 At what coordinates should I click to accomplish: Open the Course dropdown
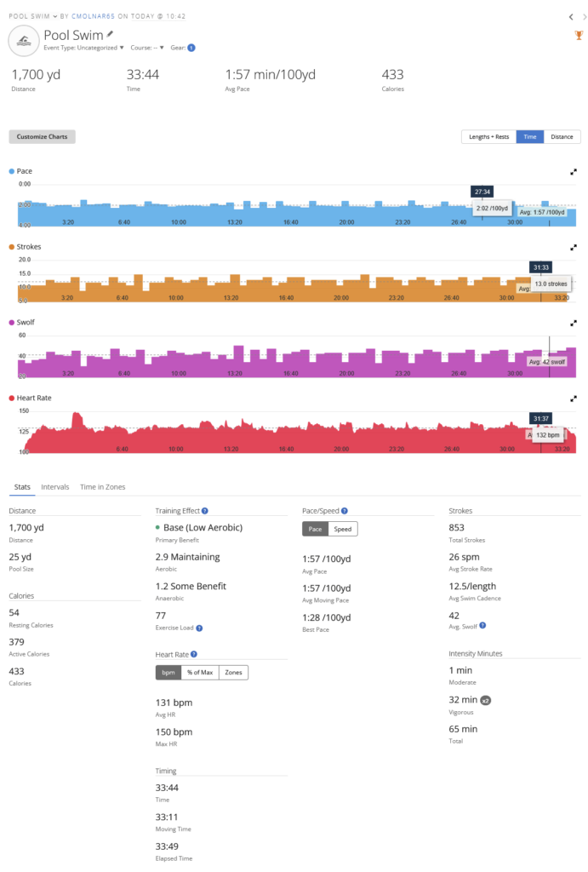pyautogui.click(x=147, y=48)
